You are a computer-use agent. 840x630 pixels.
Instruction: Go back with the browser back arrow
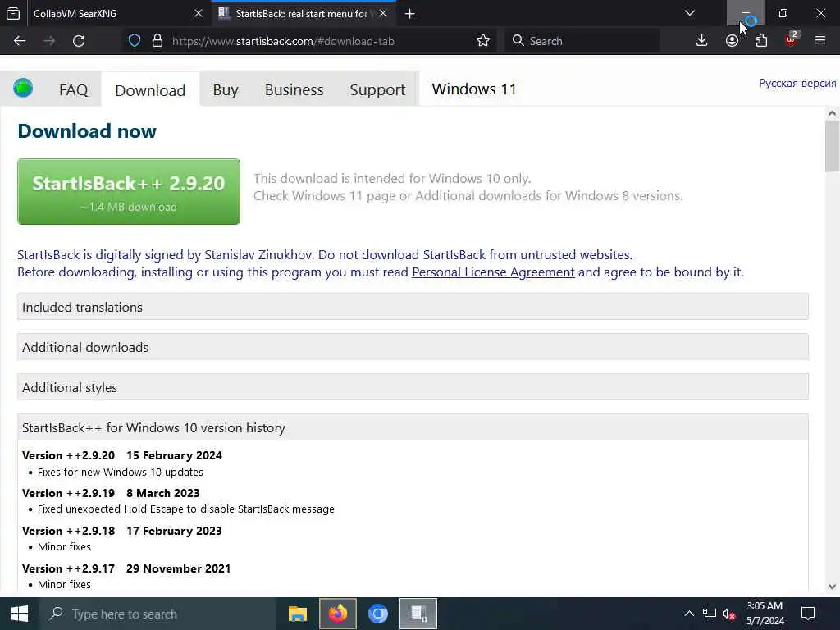[20, 41]
